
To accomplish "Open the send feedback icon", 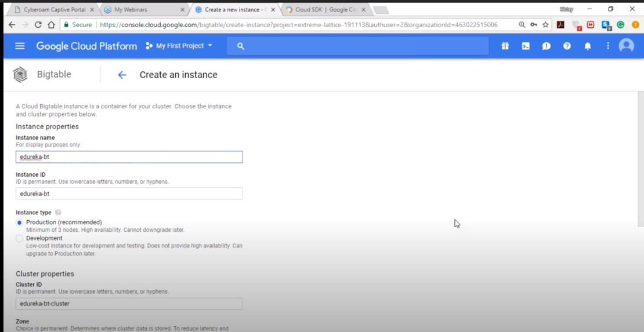I will tap(546, 46).
